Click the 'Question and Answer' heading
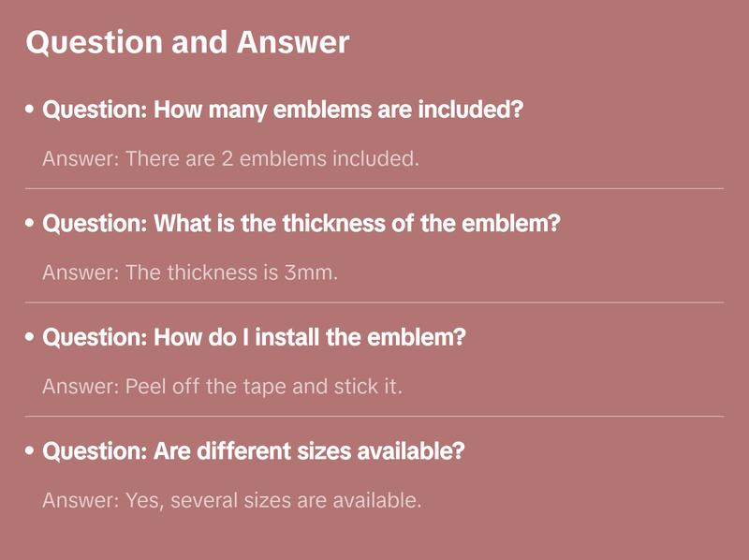The image size is (749, 560). (x=187, y=42)
